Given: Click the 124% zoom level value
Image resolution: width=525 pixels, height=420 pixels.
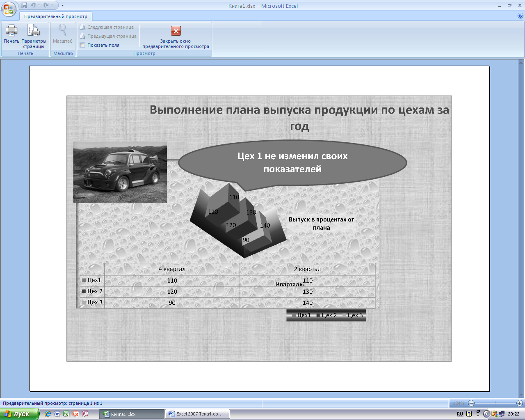Looking at the screenshot, I should tap(459, 403).
